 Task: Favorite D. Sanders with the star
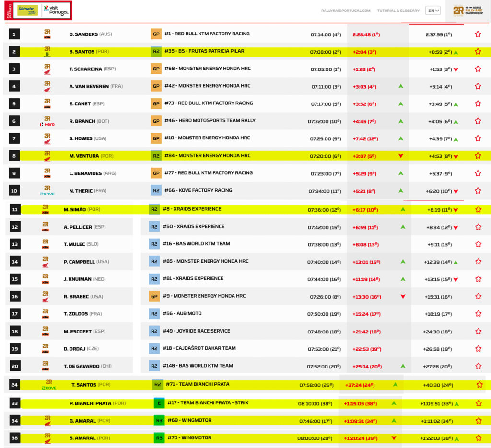[478, 34]
